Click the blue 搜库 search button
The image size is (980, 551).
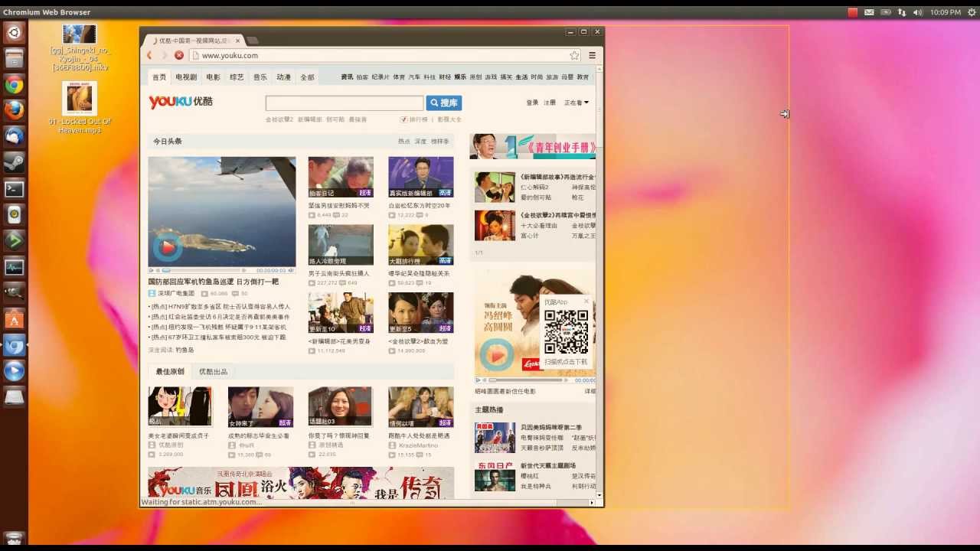point(444,103)
